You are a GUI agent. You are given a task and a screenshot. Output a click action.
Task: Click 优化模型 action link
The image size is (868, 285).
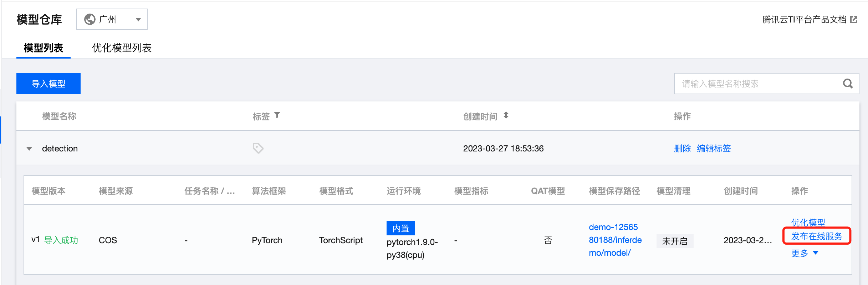[x=808, y=222]
